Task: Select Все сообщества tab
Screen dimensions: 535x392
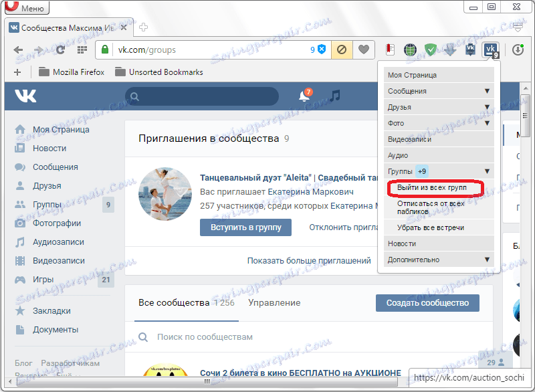Action: click(187, 303)
